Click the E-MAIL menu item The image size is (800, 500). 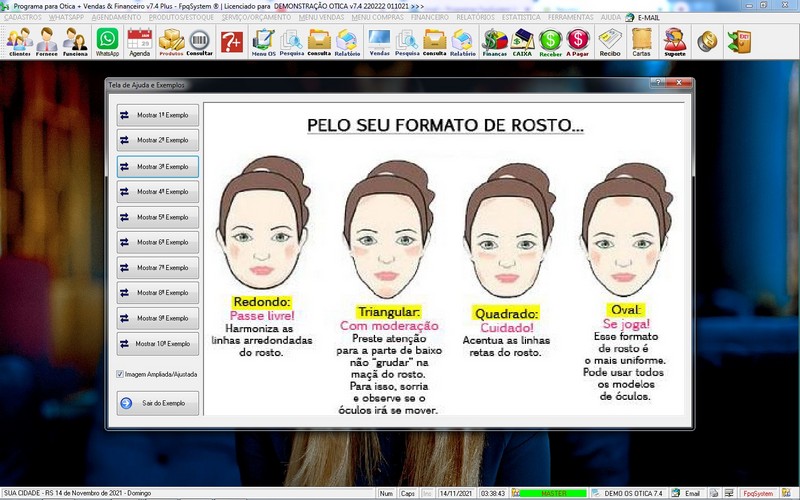[643, 17]
